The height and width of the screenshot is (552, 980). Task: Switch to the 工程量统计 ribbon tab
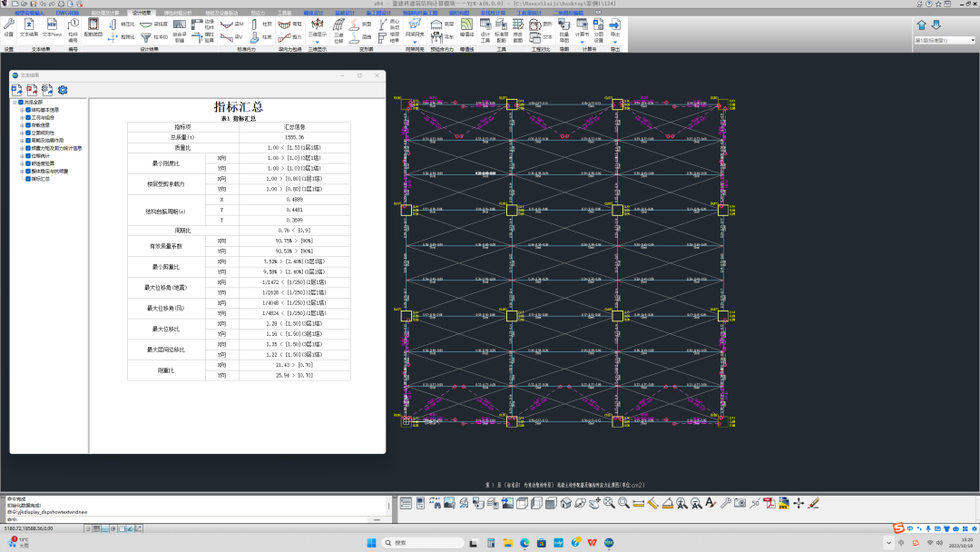point(529,13)
